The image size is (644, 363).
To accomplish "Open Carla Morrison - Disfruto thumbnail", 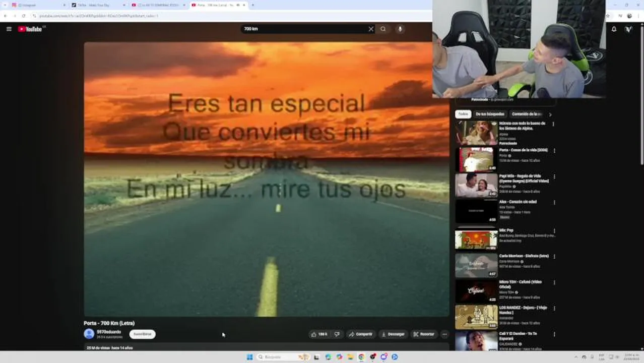I will [x=476, y=265].
